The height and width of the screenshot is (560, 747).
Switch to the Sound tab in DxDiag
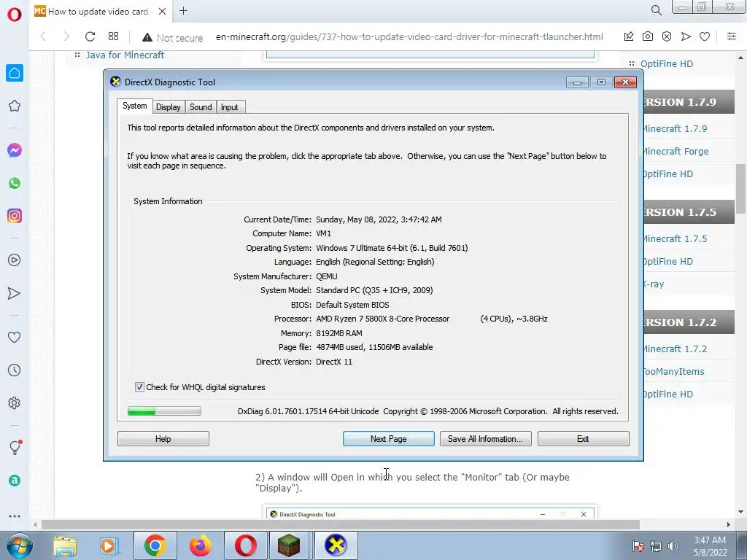click(x=201, y=107)
